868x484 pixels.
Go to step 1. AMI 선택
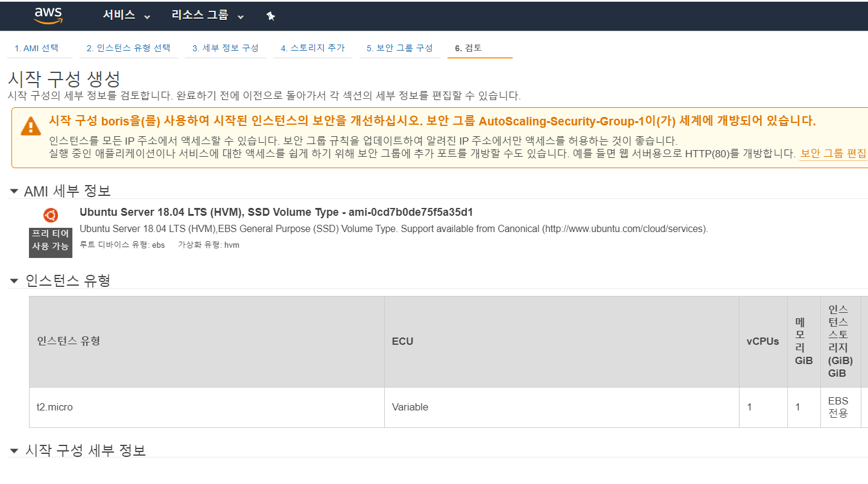point(36,48)
